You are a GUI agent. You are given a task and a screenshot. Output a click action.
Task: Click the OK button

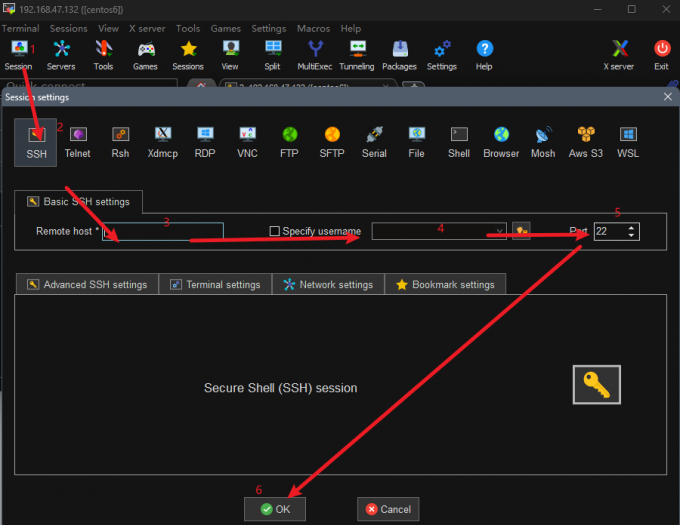[x=275, y=509]
